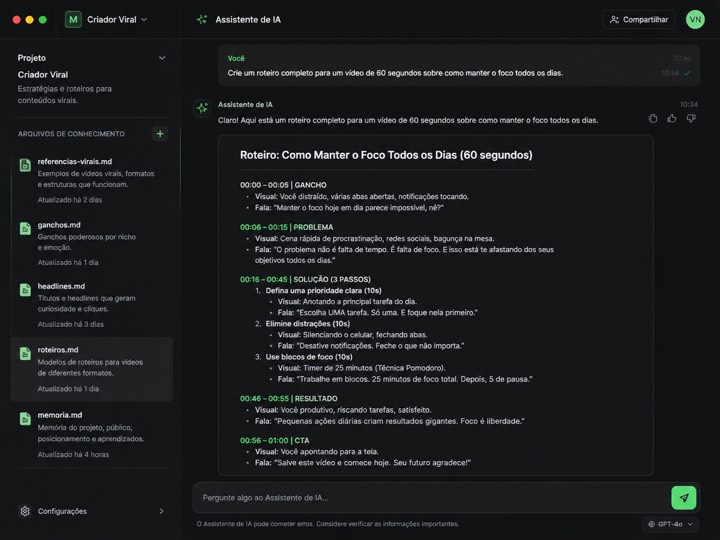Open the headlines.md file name

point(61,286)
